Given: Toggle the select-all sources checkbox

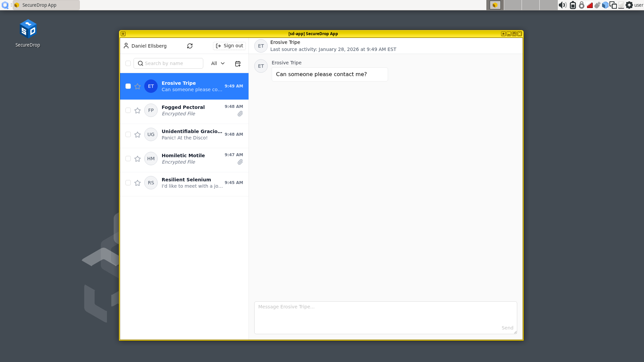Looking at the screenshot, I should coord(128,63).
